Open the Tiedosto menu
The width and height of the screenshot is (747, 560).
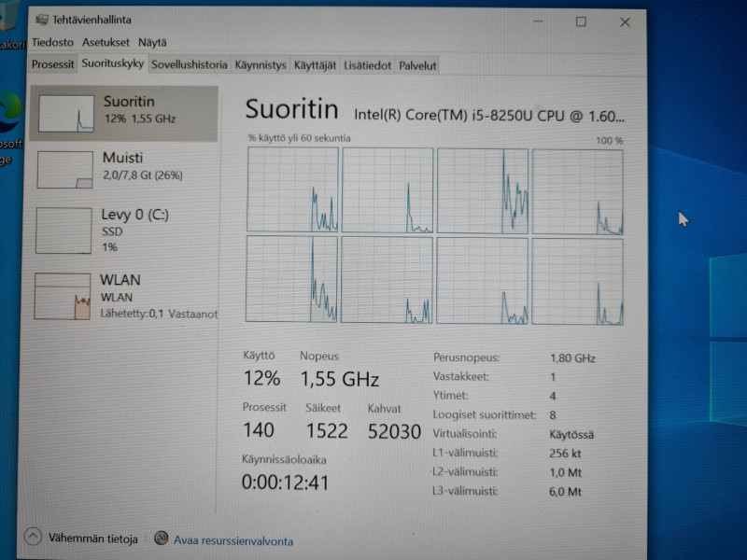(x=52, y=42)
